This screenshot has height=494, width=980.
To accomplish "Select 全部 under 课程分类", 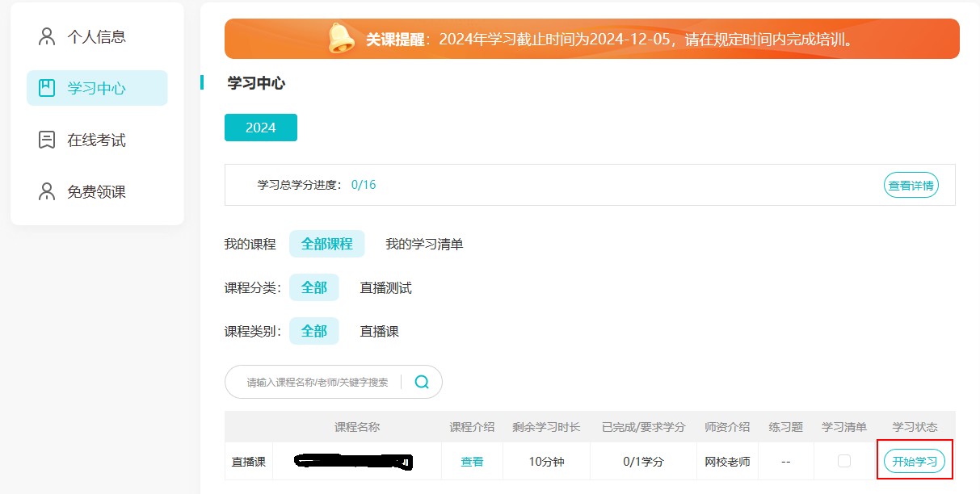I will [x=313, y=287].
